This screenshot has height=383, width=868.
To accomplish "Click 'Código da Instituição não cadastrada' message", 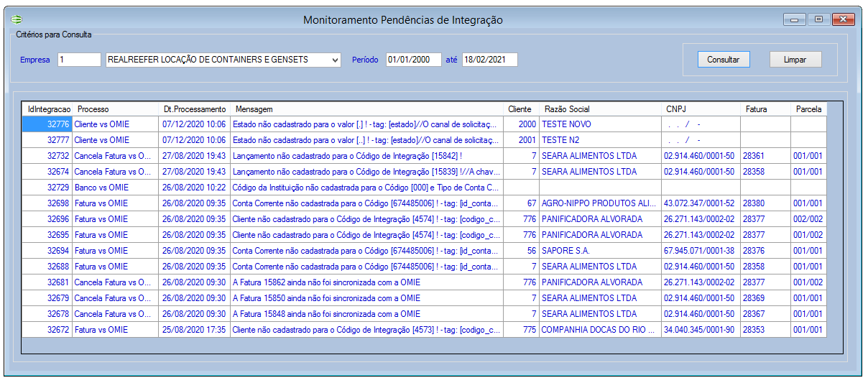I will click(367, 188).
